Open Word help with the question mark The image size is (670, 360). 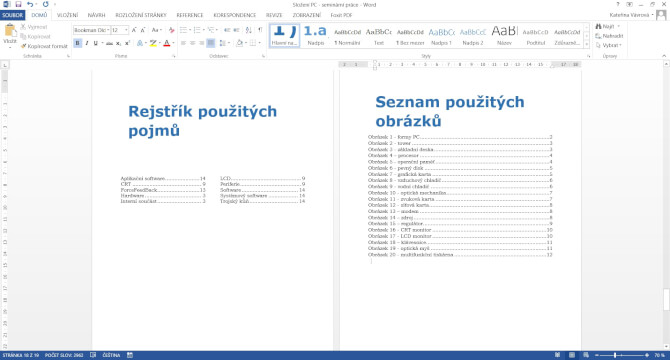coord(618,4)
